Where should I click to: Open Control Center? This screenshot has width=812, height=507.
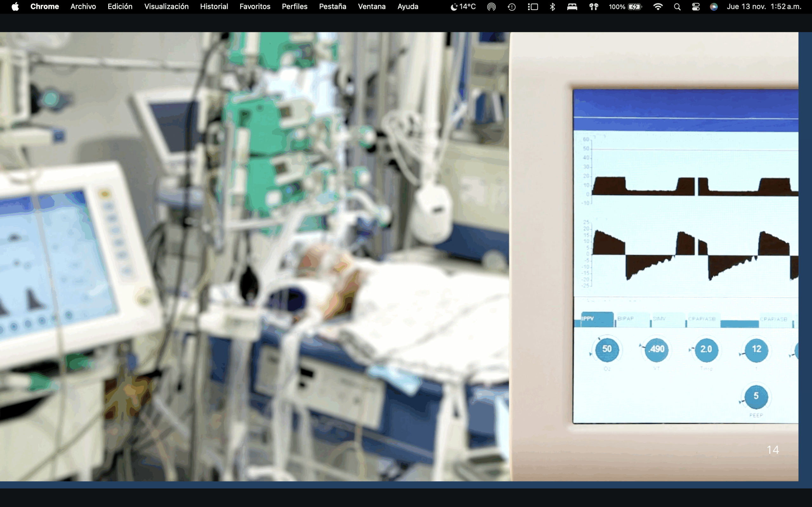pos(696,6)
